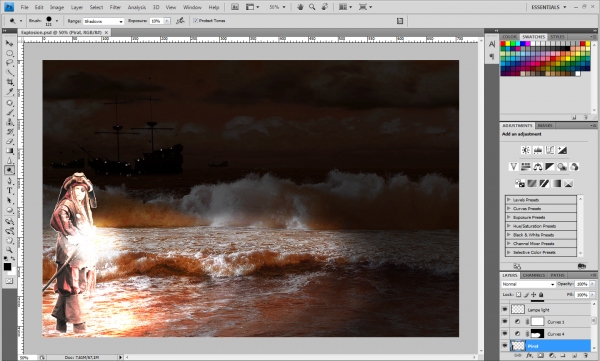Select the Spot Healing Brush tool
The height and width of the screenshot is (361, 600).
10,103
